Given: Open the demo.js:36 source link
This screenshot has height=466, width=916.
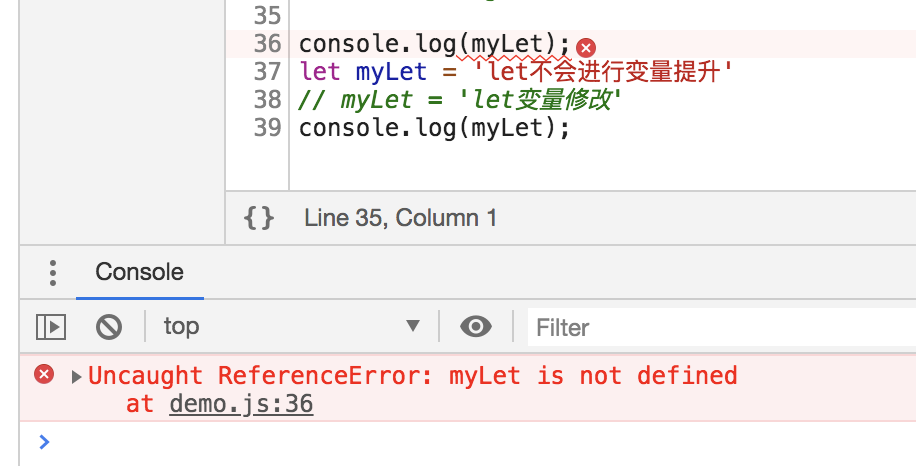Looking at the screenshot, I should click(x=241, y=405).
